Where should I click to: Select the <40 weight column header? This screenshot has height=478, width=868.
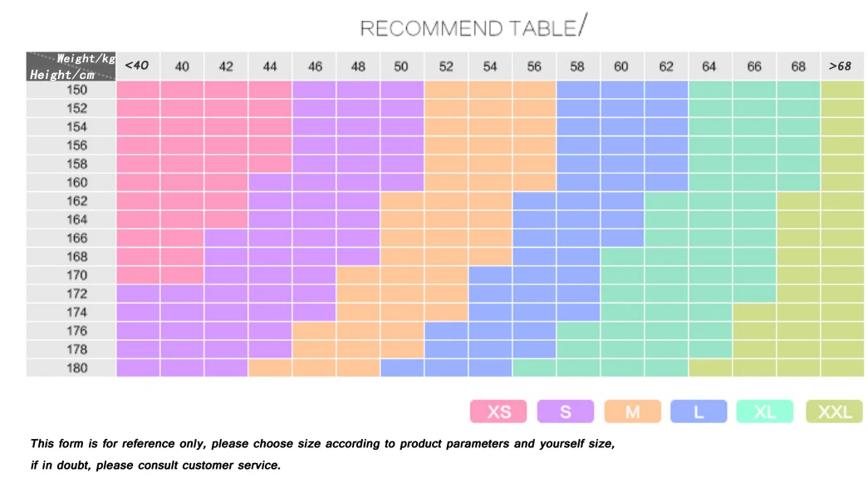[x=138, y=67]
